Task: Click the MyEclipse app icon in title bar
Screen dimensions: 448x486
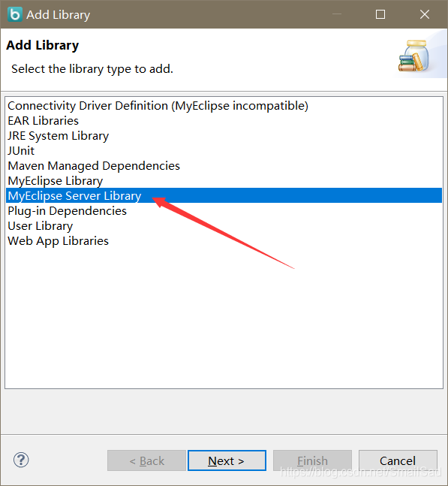Action: [14, 14]
